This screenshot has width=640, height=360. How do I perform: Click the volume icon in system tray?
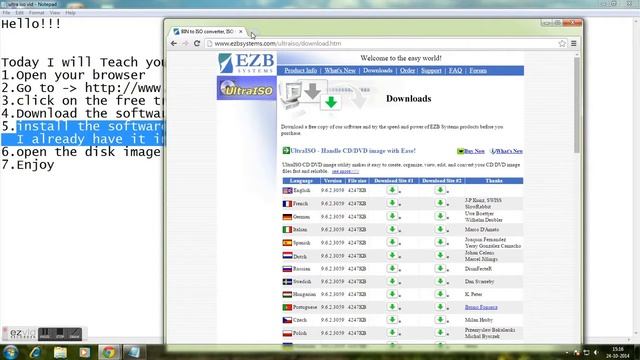pyautogui.click(x=596, y=352)
